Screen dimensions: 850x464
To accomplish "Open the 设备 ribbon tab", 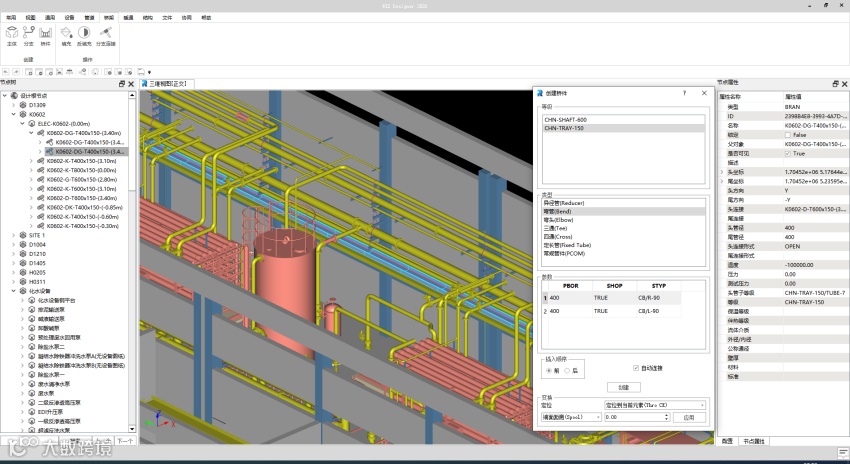I will [x=69, y=18].
